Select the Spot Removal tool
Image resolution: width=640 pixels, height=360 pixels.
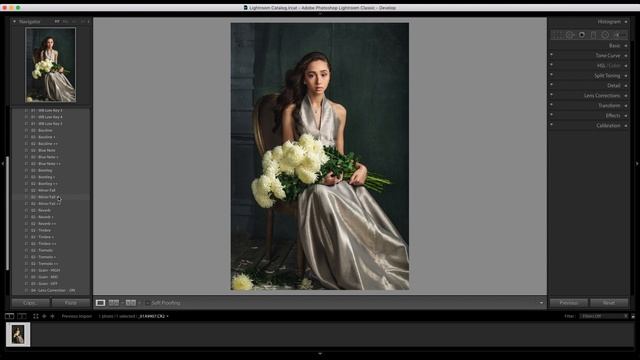click(570, 35)
